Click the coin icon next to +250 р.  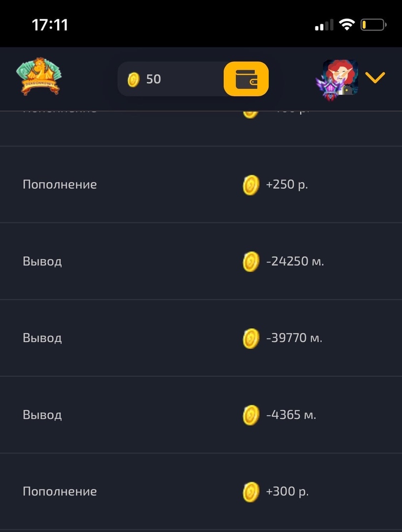pyautogui.click(x=251, y=185)
